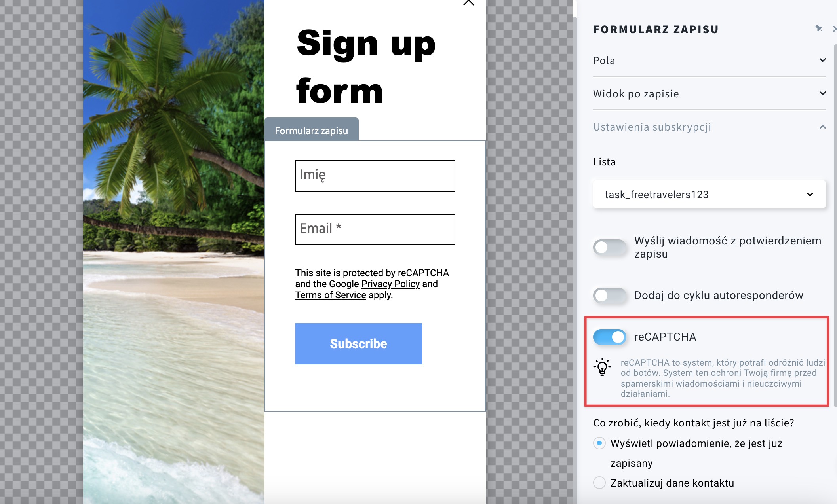The width and height of the screenshot is (837, 504).
Task: Turn off the reCAPTCHA toggle
Action: point(610,337)
